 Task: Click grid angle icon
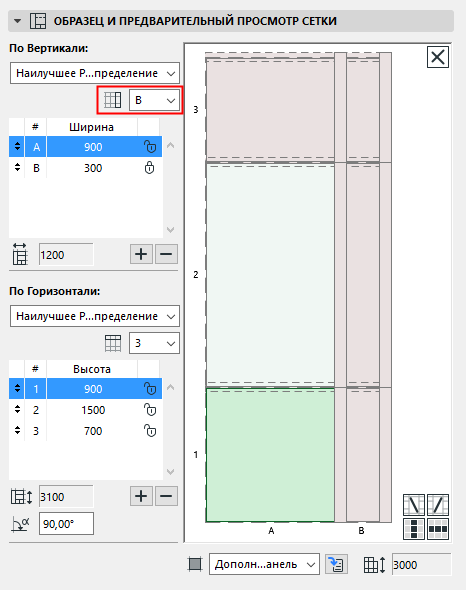(x=20, y=524)
